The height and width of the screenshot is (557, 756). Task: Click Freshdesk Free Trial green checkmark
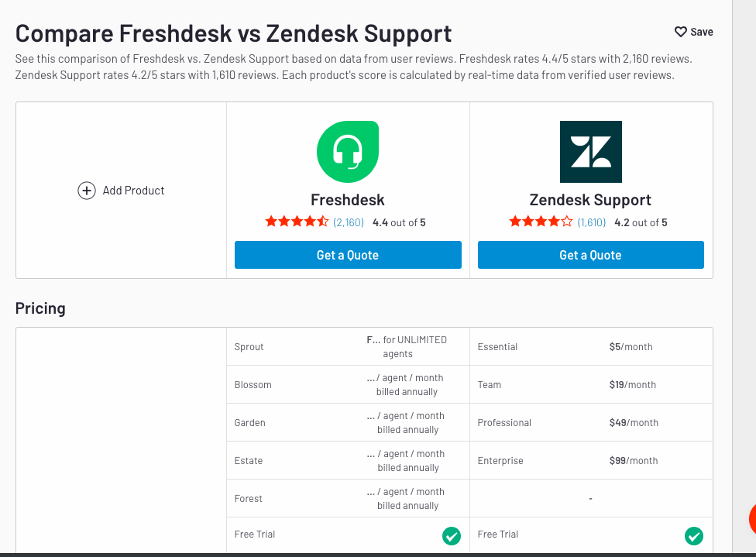click(452, 536)
